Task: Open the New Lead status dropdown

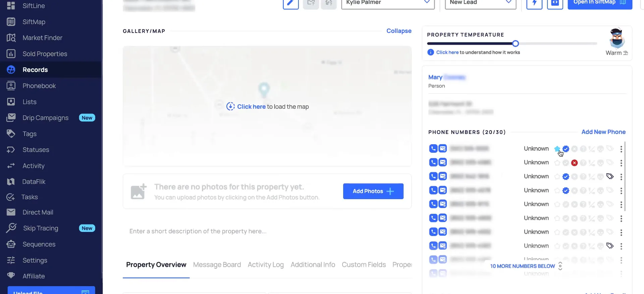Action: (481, 3)
